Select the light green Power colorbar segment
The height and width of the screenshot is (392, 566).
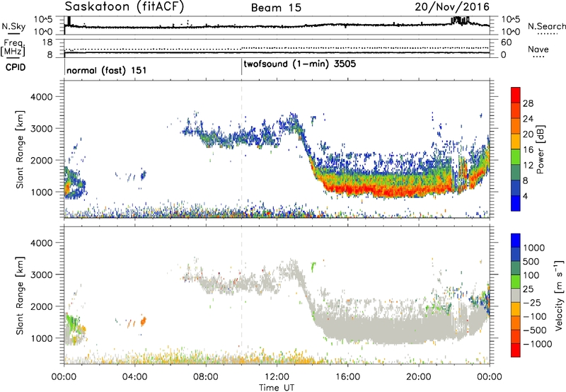(516, 157)
